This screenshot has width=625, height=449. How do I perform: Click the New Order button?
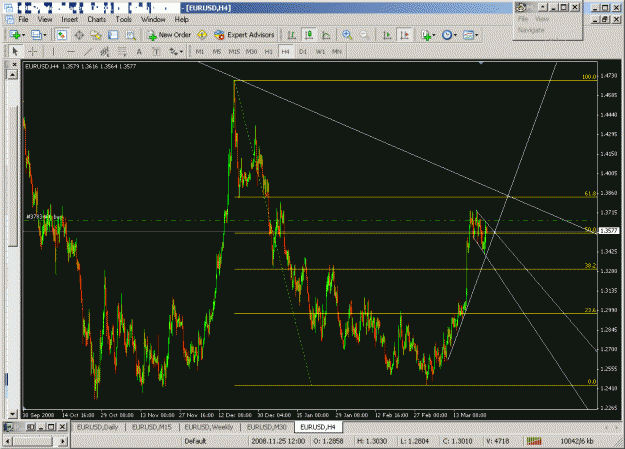pos(169,35)
